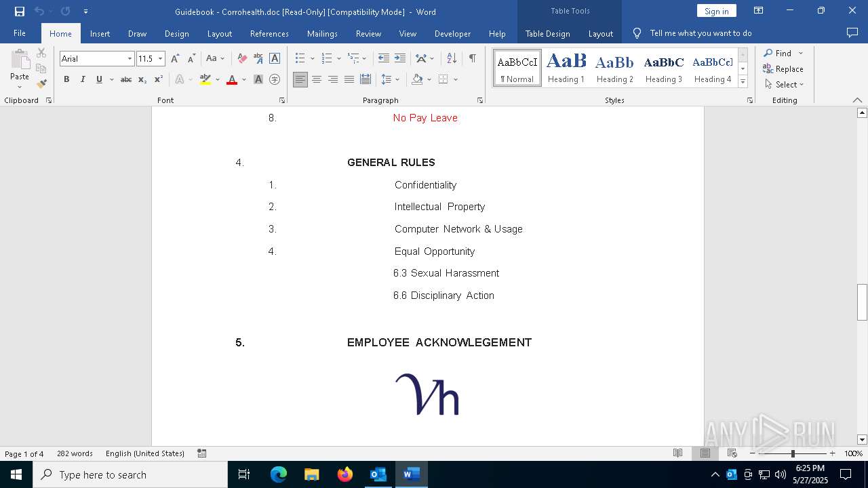Switch to Read Mode view in status bar
This screenshot has width=868, height=488.
(677, 453)
